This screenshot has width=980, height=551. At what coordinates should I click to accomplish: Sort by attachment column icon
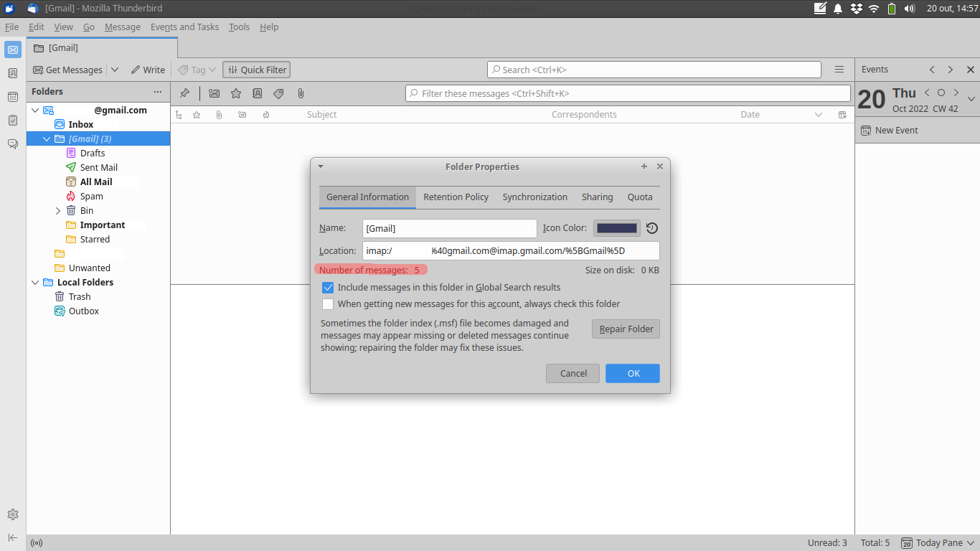[219, 115]
